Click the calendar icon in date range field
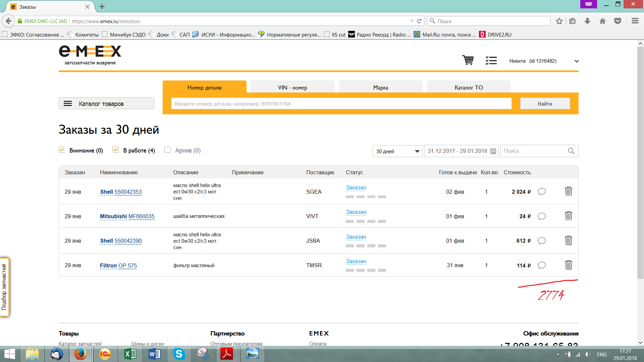Screen dimensions: 644x362 pos(493,151)
